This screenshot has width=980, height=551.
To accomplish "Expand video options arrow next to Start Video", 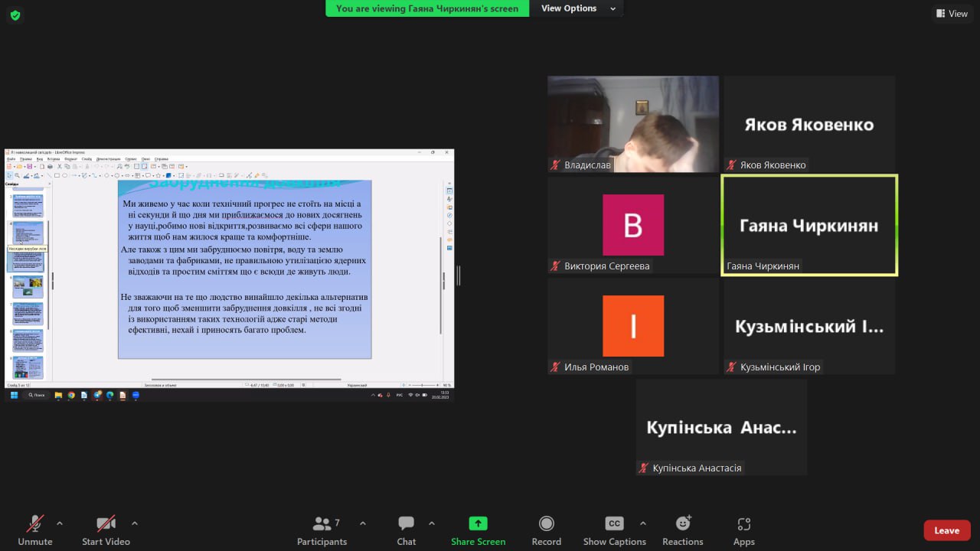I will pos(135,523).
